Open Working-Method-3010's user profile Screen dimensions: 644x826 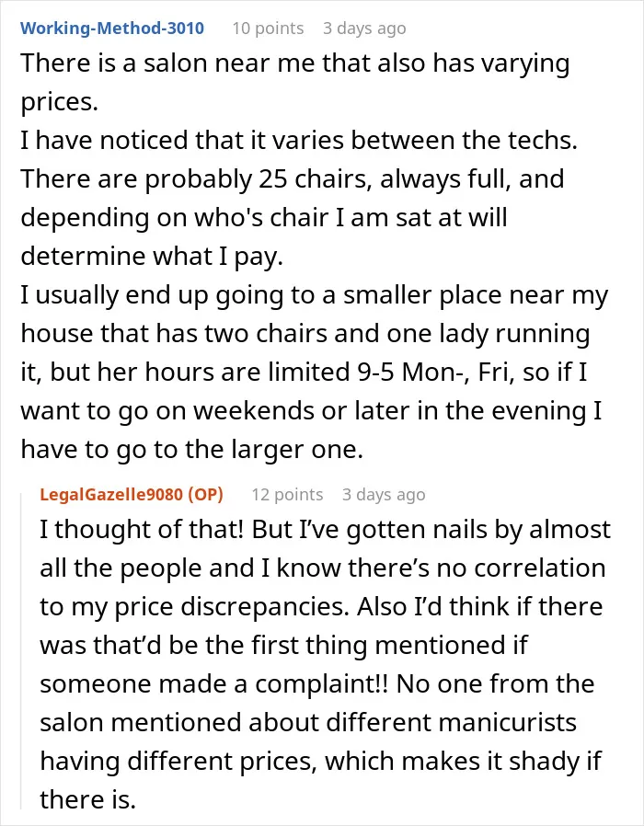pyautogui.click(x=112, y=28)
